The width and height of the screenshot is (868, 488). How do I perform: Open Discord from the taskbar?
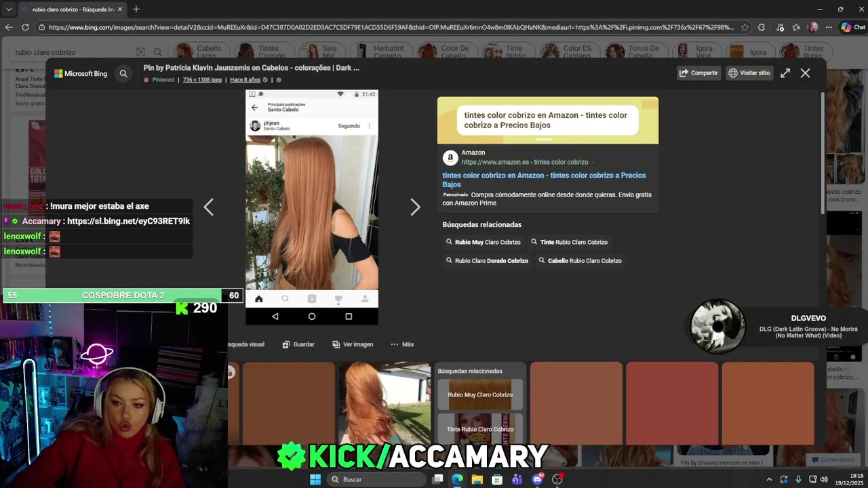[x=538, y=479]
